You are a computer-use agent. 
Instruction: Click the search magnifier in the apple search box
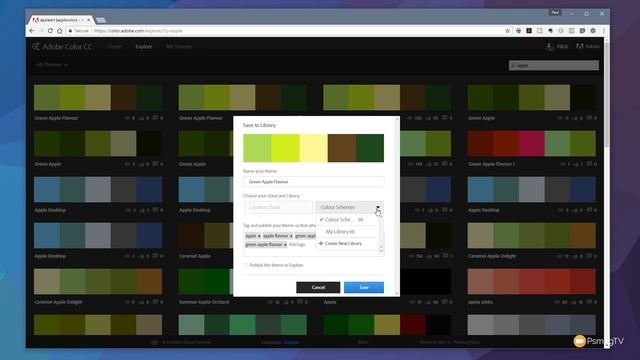[x=513, y=65]
